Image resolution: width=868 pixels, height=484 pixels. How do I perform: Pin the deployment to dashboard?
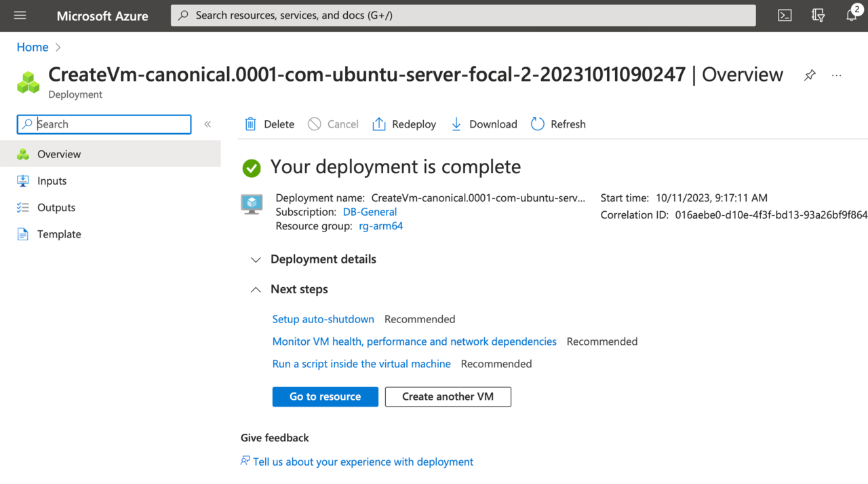(x=810, y=75)
